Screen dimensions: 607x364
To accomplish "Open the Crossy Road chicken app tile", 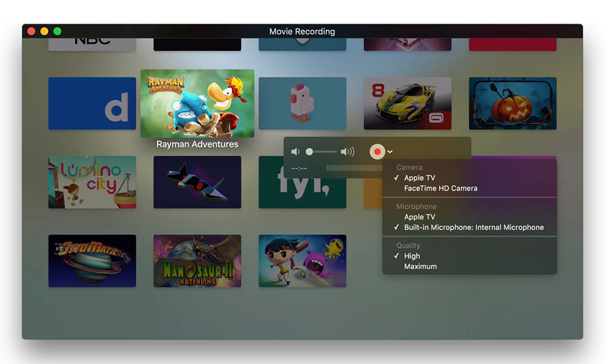I will pos(302,103).
